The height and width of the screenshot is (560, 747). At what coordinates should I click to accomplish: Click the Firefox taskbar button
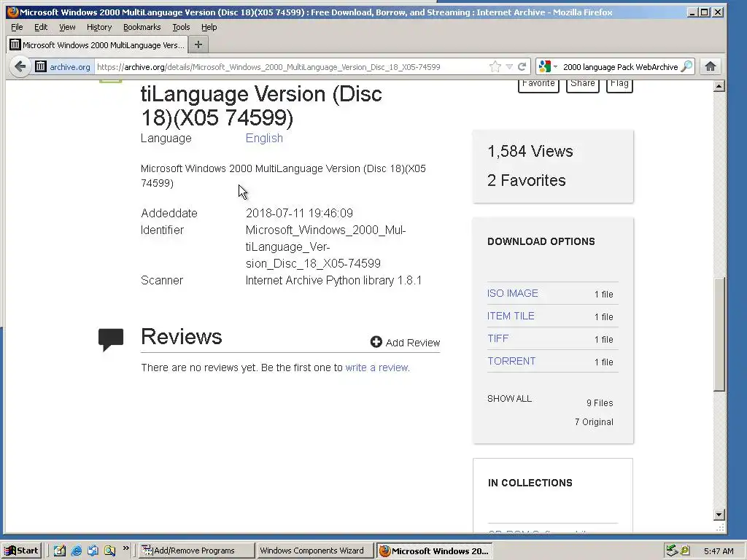tap(435, 551)
